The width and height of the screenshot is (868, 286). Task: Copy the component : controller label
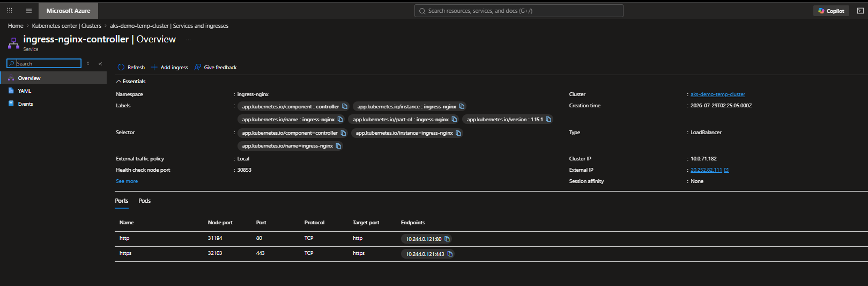point(345,106)
